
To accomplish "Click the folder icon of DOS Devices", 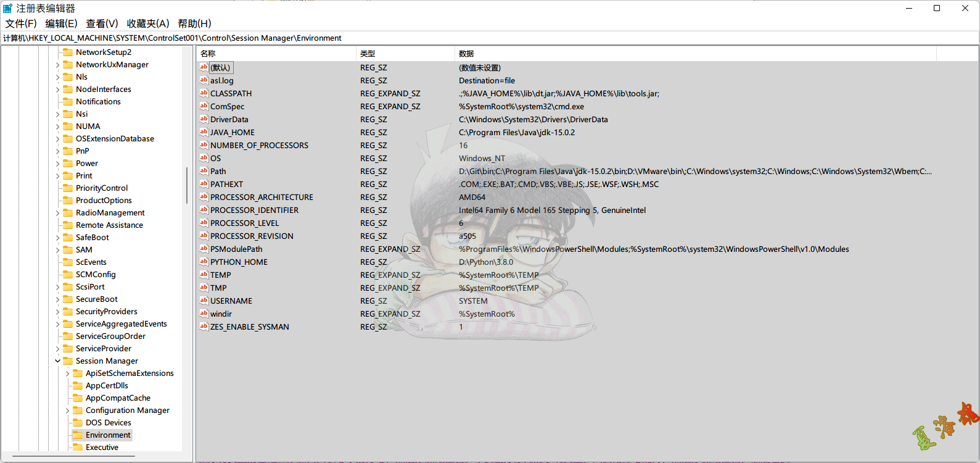I will tap(78, 422).
